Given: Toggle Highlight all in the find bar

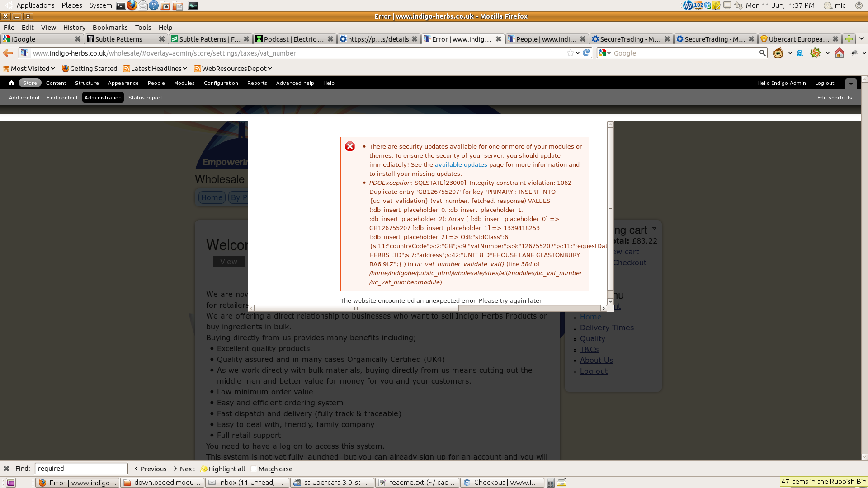Looking at the screenshot, I should 222,469.
